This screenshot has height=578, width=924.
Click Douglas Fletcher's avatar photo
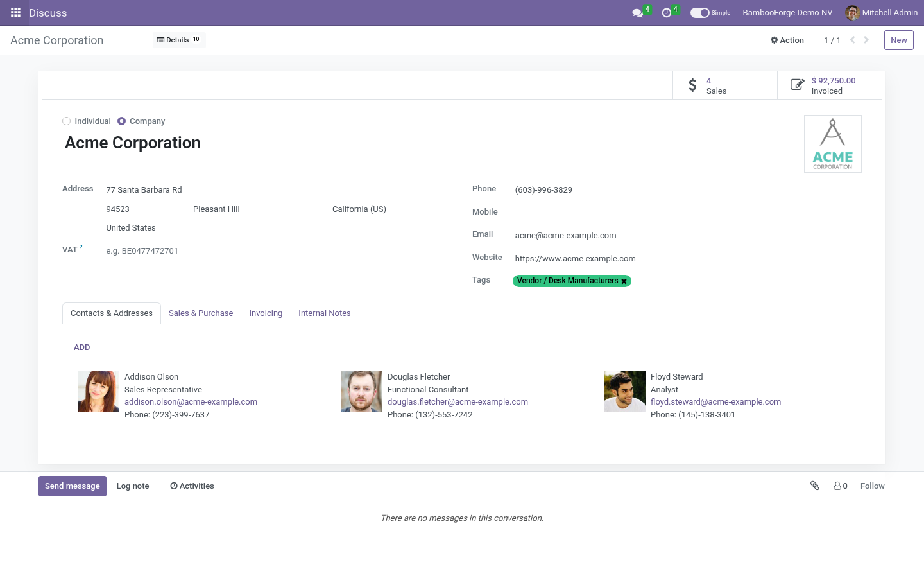tap(362, 391)
